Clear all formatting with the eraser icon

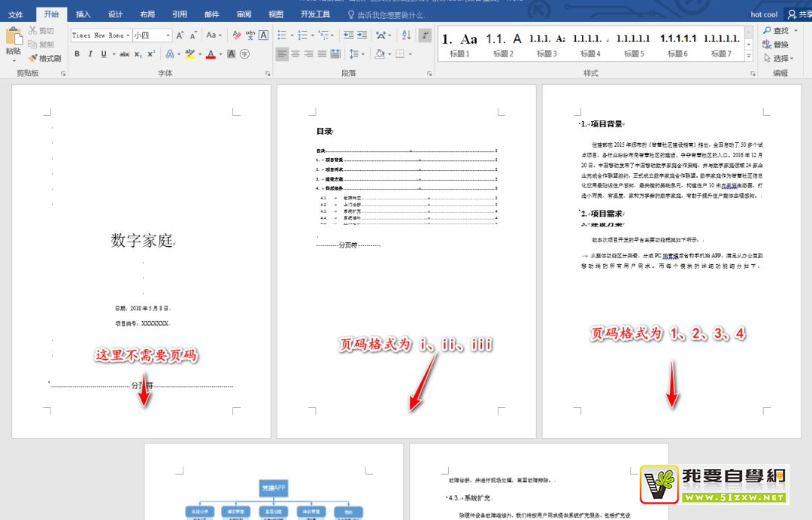236,35
